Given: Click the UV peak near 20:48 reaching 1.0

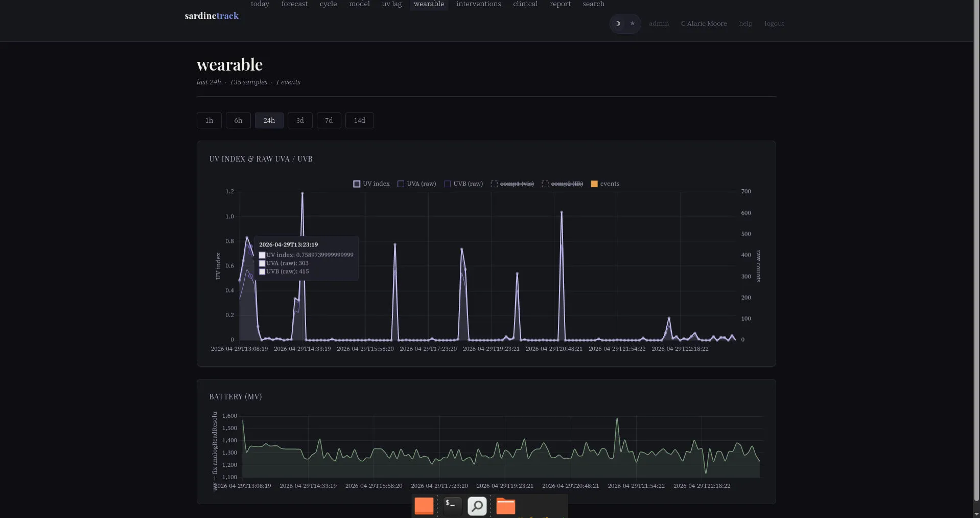Looking at the screenshot, I should click(x=562, y=212).
